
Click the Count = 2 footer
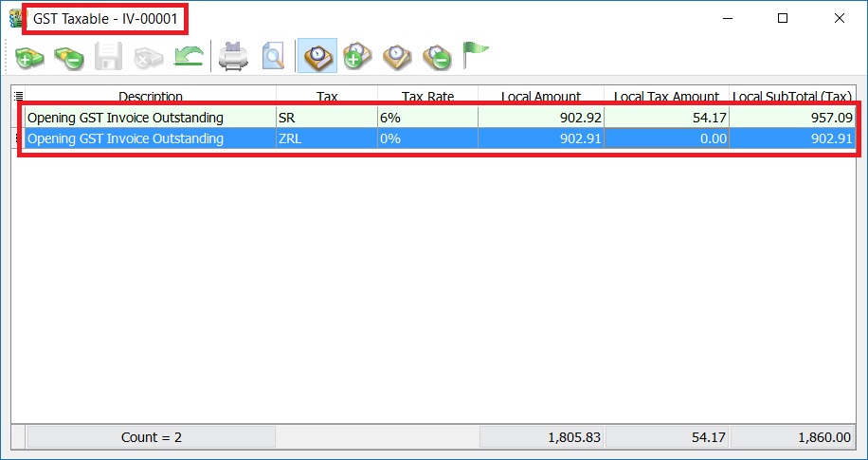point(151,437)
